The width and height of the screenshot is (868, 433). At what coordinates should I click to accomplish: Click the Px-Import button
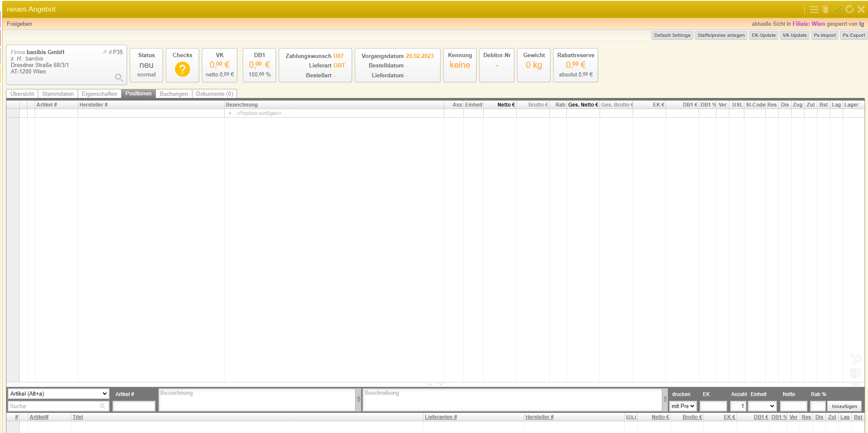click(x=825, y=35)
